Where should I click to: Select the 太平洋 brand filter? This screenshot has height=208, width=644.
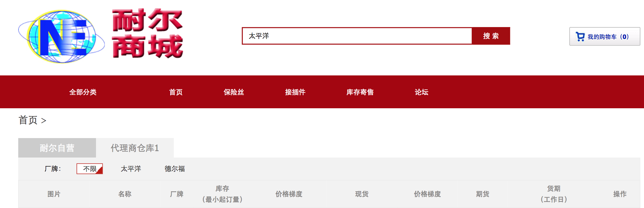pos(131,169)
